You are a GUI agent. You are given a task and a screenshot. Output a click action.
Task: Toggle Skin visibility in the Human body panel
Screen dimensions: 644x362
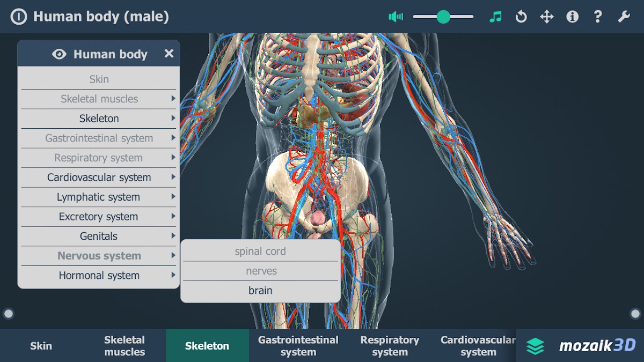point(99,79)
